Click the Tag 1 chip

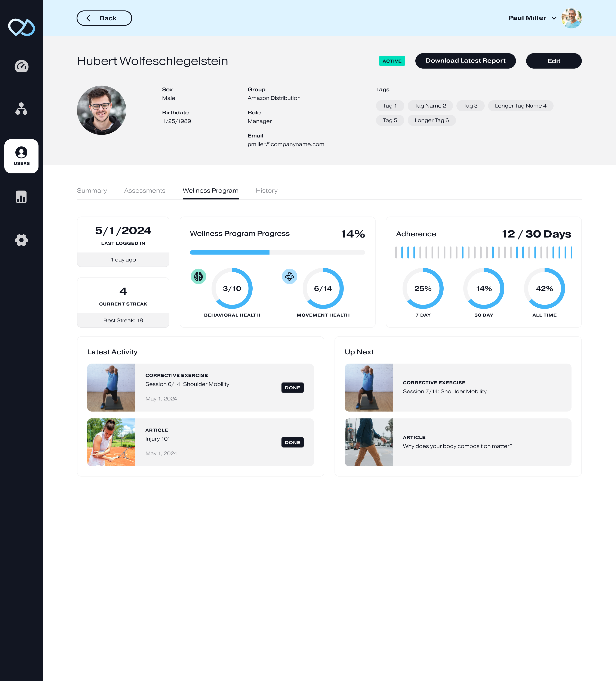pyautogui.click(x=390, y=106)
